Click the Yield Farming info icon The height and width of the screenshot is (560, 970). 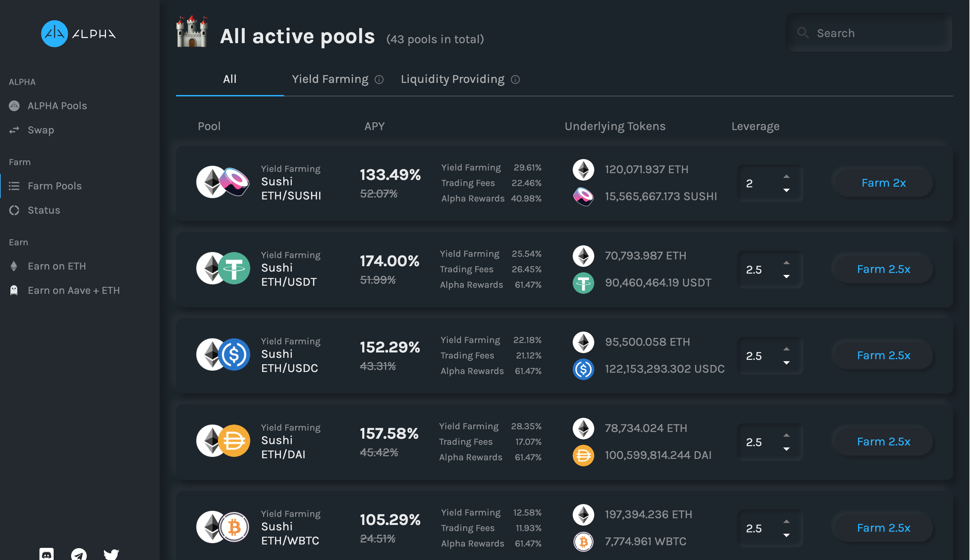tap(379, 80)
